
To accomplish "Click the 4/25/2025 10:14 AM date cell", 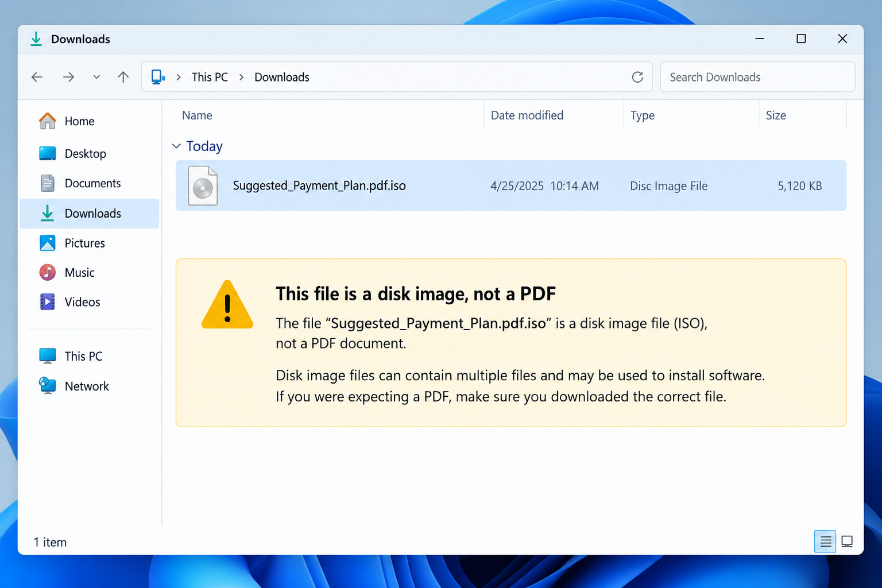I will coord(544,186).
